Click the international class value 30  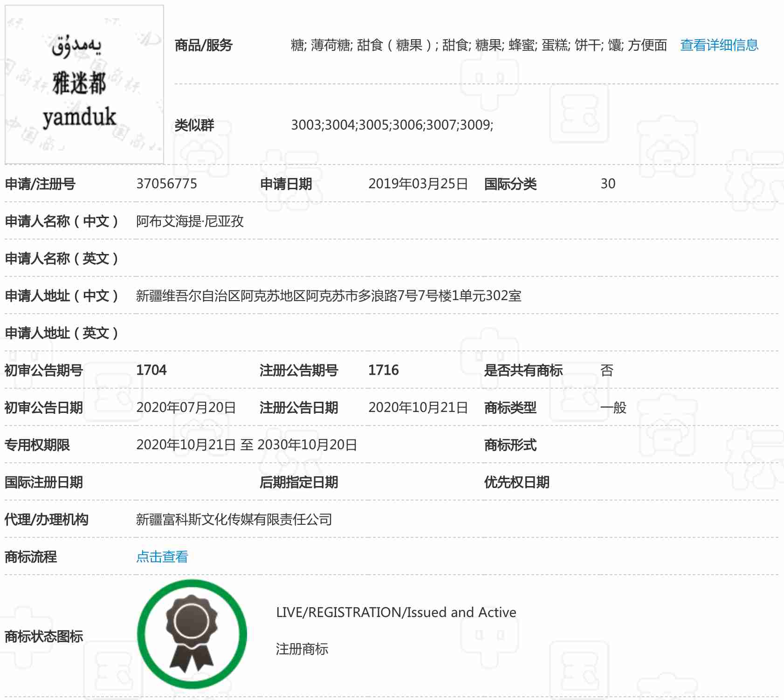[608, 184]
